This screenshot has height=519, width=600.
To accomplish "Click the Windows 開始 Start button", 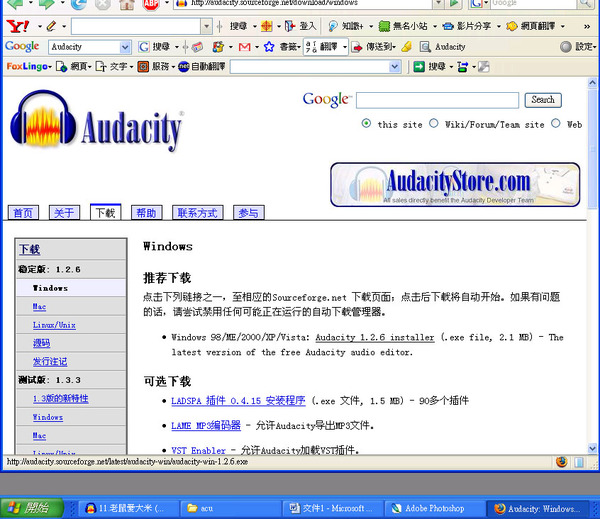I will click(32, 508).
